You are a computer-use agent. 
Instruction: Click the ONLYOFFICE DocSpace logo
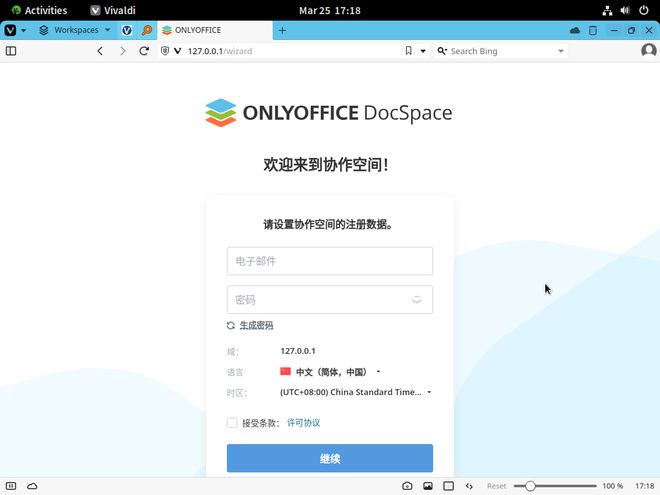click(329, 112)
